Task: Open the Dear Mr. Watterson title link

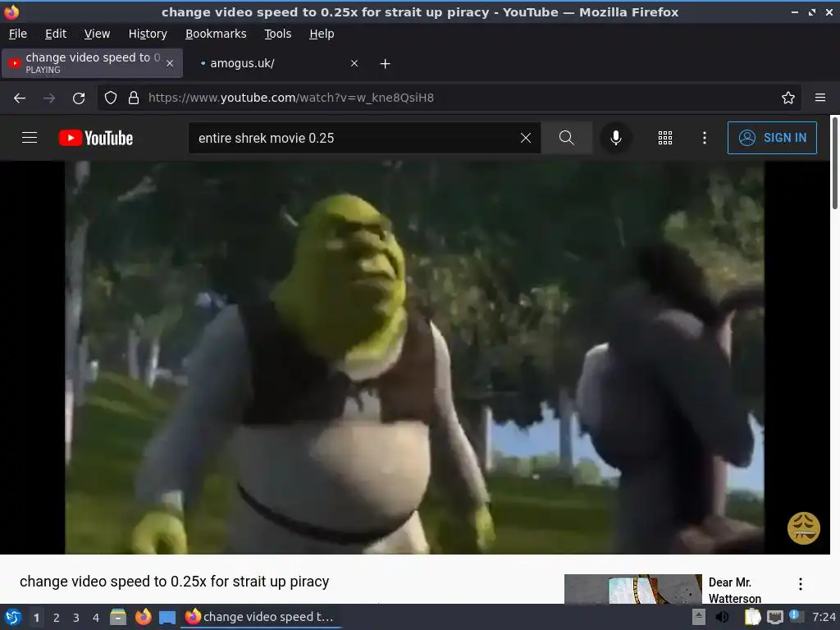Action: click(734, 590)
